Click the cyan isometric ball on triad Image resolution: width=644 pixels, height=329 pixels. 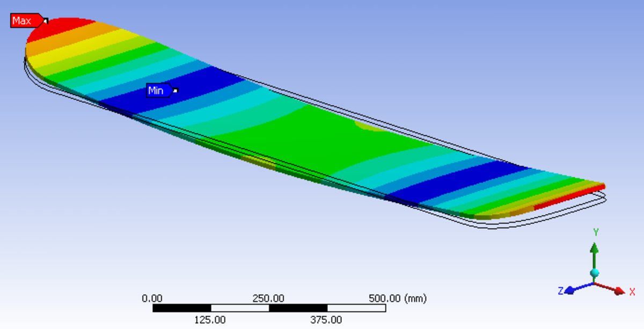594,273
